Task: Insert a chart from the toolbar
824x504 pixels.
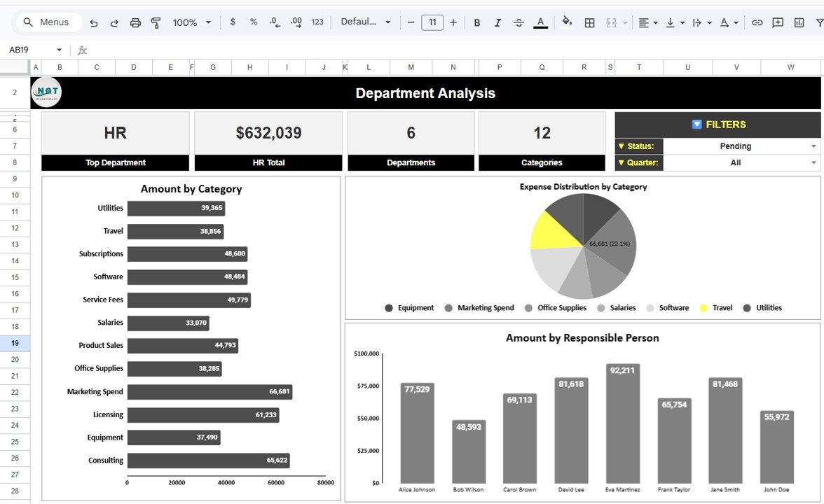Action: point(798,22)
